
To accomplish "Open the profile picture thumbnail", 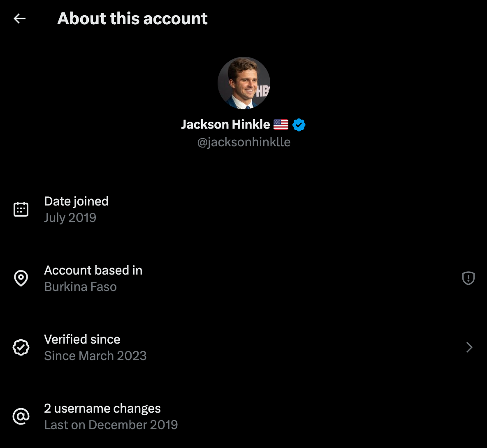I will (243, 83).
